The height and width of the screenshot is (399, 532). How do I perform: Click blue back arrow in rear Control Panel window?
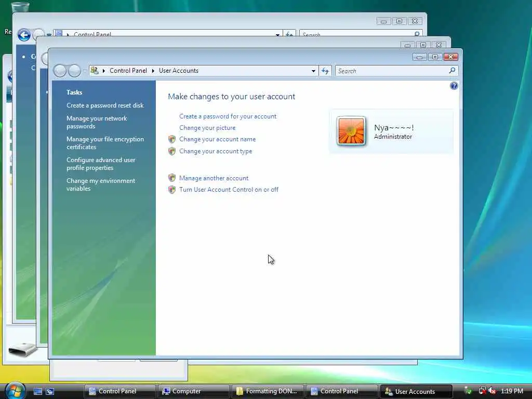click(x=24, y=35)
